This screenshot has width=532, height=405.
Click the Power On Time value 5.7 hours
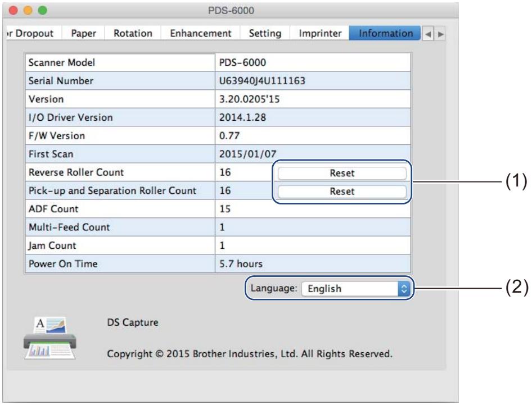coord(241,263)
